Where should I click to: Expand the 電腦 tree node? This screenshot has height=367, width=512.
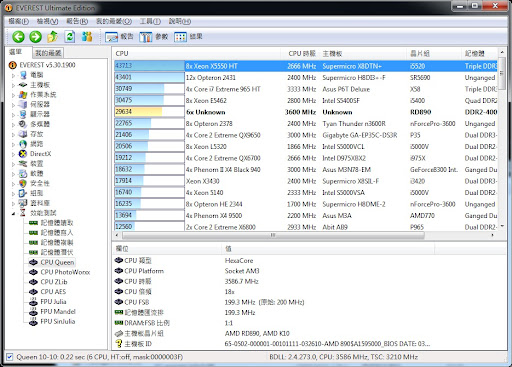point(14,75)
